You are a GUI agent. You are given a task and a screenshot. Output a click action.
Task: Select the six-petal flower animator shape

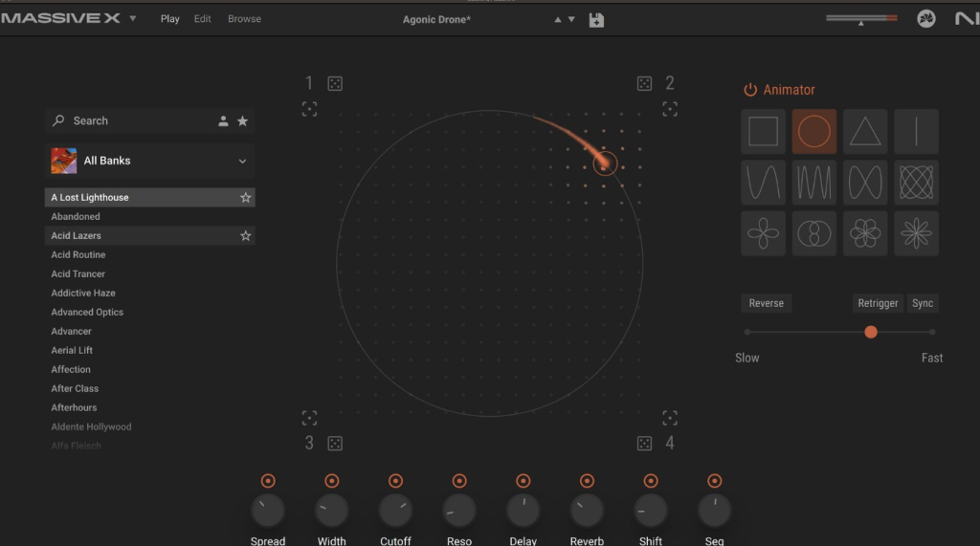tap(865, 233)
